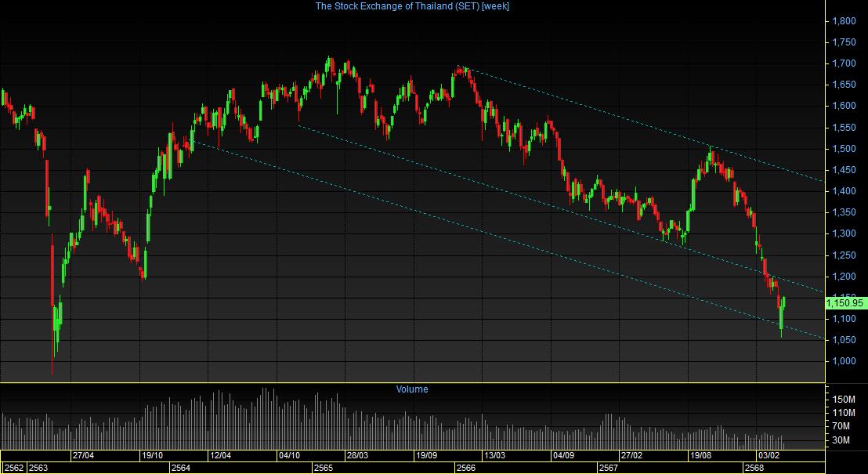Screen dimensions: 868x474
Task: Click the year 2562 label
Action: (14, 468)
